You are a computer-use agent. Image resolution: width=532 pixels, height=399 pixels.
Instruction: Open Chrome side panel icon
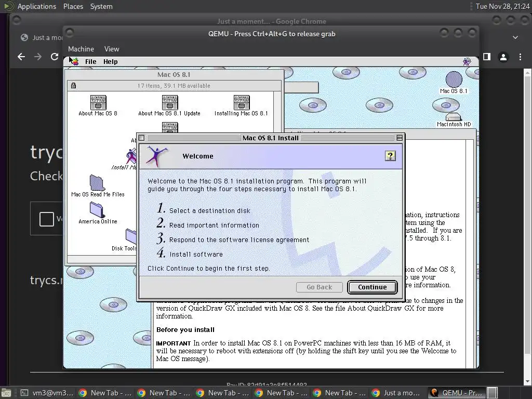[487, 57]
